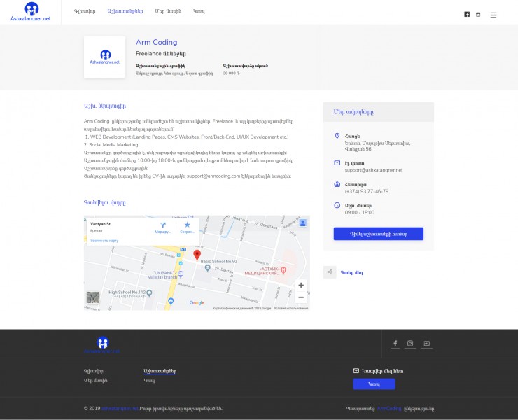The height and width of the screenshot is (420, 518).
Task: Open the footer Instagram icon
Action: tap(410, 344)
